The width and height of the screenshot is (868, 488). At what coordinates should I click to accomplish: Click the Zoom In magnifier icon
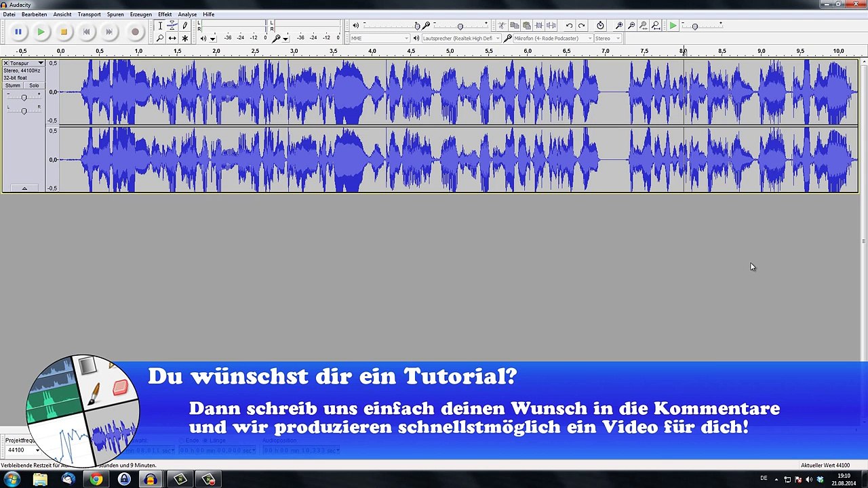pyautogui.click(x=619, y=26)
